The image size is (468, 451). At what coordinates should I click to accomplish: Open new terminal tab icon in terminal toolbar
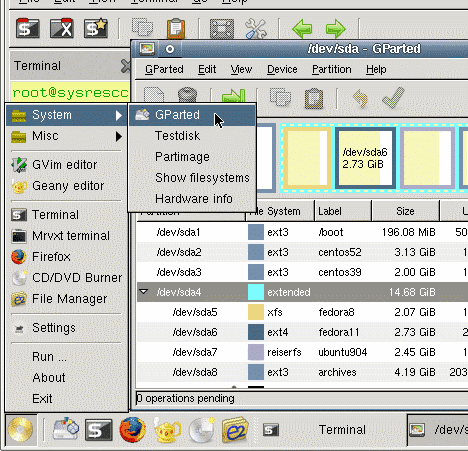pyautogui.click(x=28, y=28)
